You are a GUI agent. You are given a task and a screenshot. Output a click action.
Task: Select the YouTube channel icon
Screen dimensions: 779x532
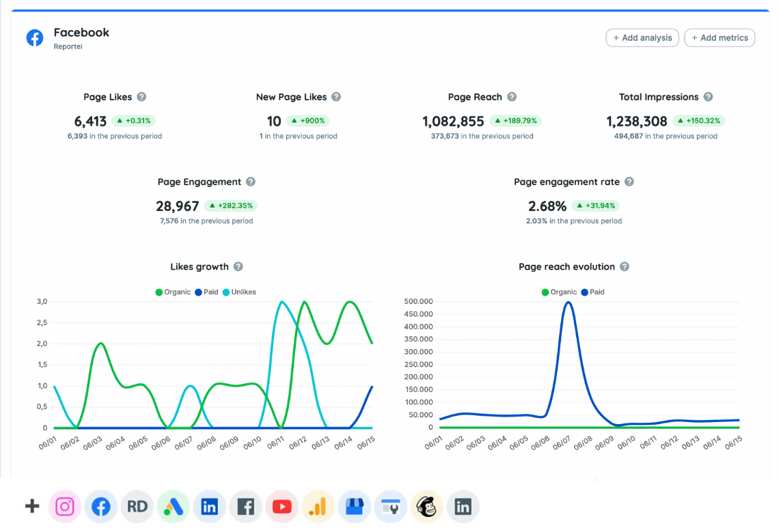coord(282,507)
